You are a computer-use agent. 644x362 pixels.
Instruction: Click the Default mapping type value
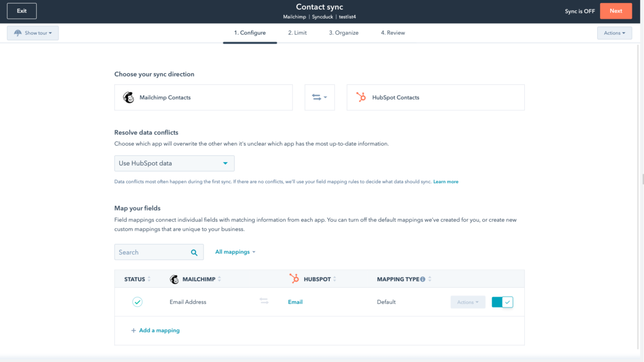pos(386,302)
